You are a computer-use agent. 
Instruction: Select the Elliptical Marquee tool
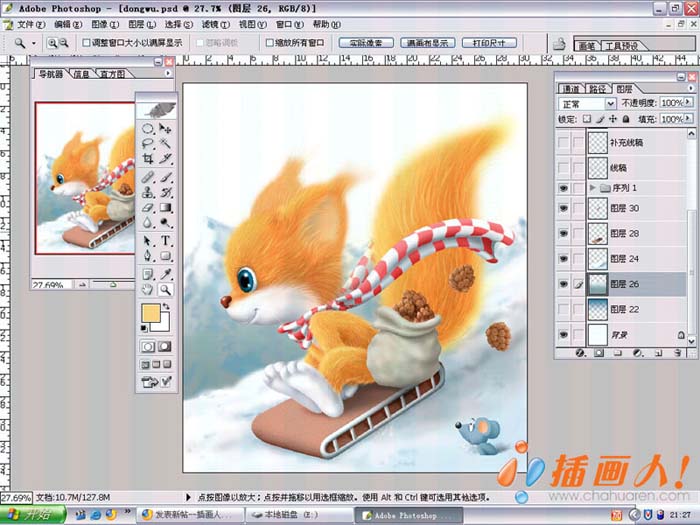click(148, 129)
